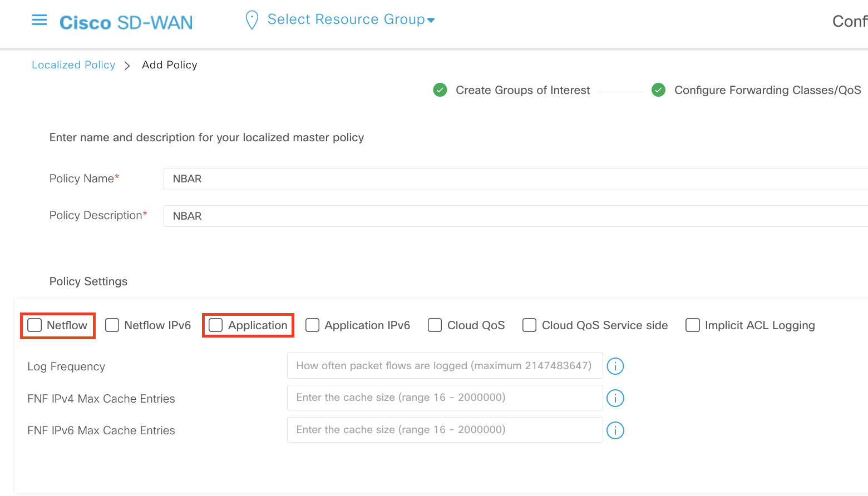Enable the Netflow checkbox
The width and height of the screenshot is (868, 496).
tap(34, 325)
